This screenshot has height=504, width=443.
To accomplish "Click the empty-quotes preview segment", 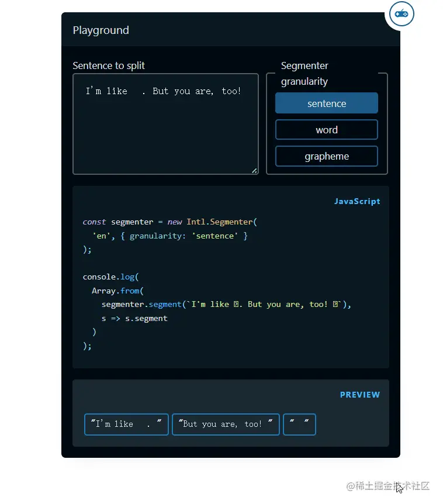I will (299, 424).
